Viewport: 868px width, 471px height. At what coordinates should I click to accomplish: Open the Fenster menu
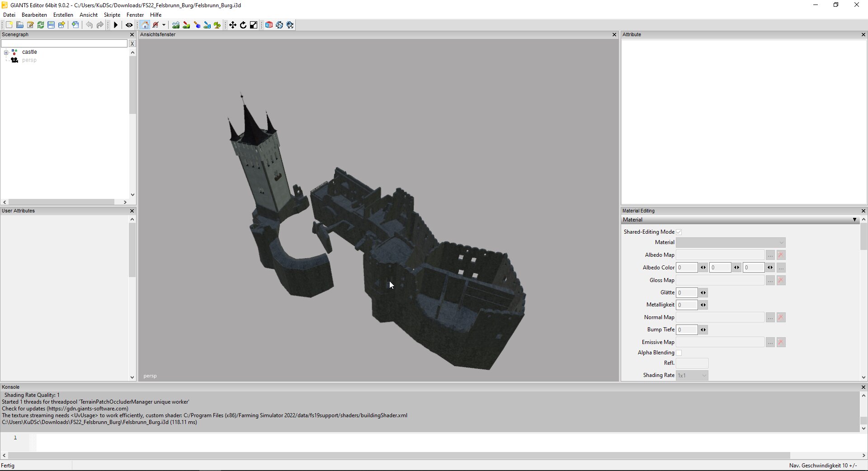(135, 15)
